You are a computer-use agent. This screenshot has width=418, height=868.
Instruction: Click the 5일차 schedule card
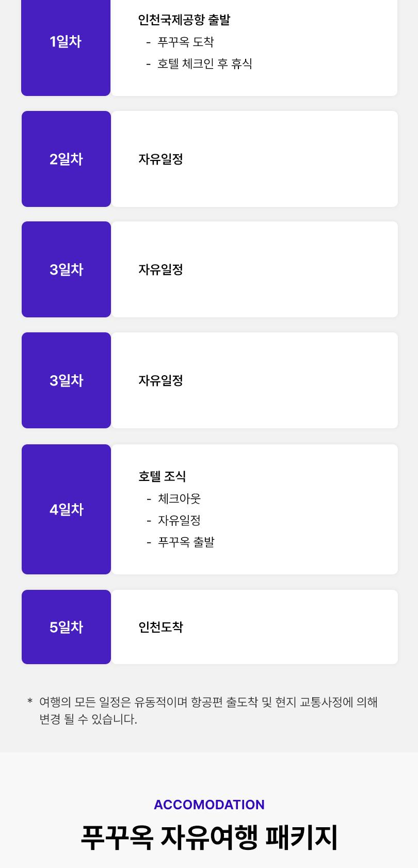point(255,627)
